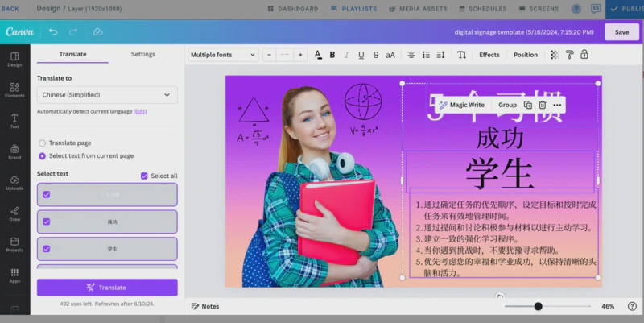
Task: Click the text color icon
Action: 318,55
